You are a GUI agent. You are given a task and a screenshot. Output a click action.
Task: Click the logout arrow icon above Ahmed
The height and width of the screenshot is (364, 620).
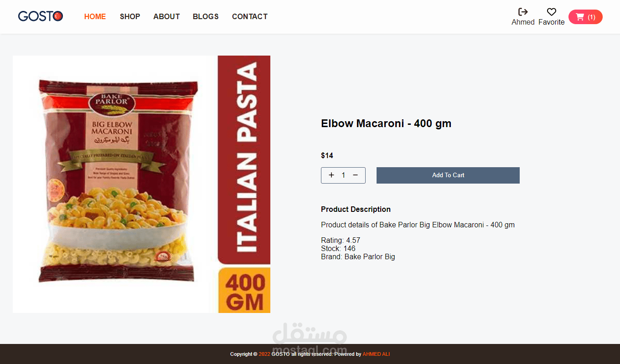tap(523, 12)
